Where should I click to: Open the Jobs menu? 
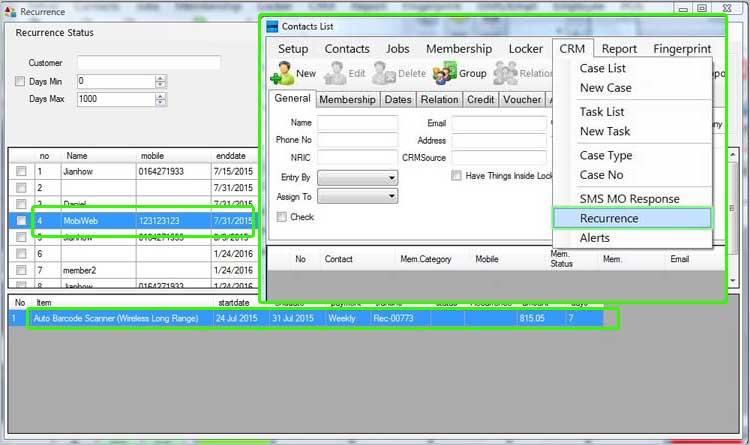pyautogui.click(x=397, y=49)
